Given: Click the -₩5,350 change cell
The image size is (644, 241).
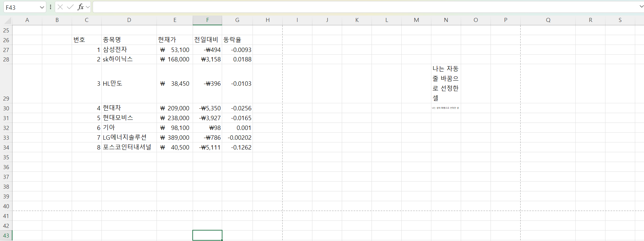Looking at the screenshot, I should pyautogui.click(x=208, y=108).
